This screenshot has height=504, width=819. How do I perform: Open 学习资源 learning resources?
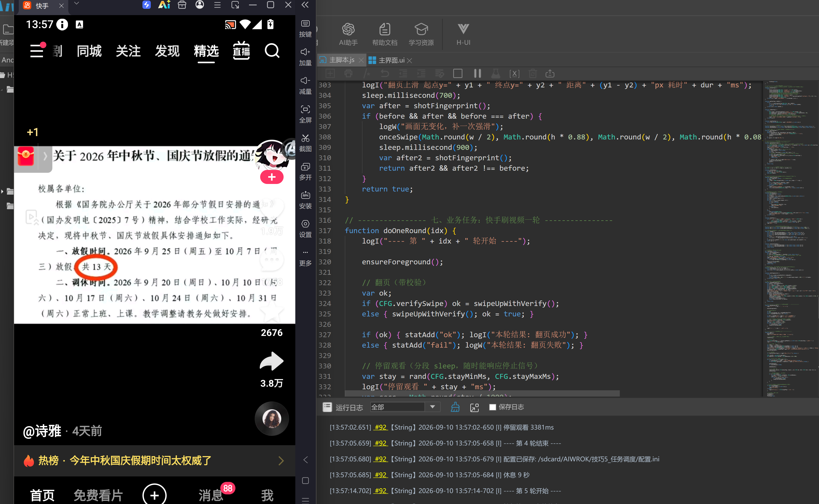point(421,34)
